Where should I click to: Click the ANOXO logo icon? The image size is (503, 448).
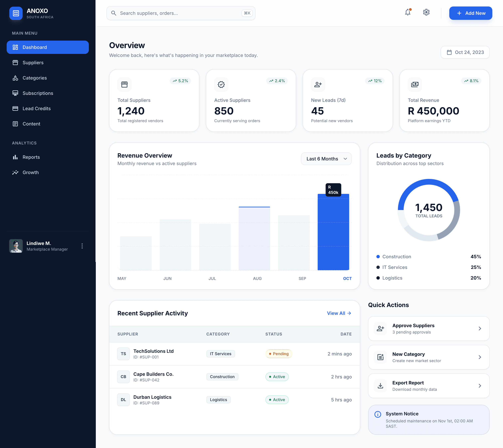coord(16,13)
